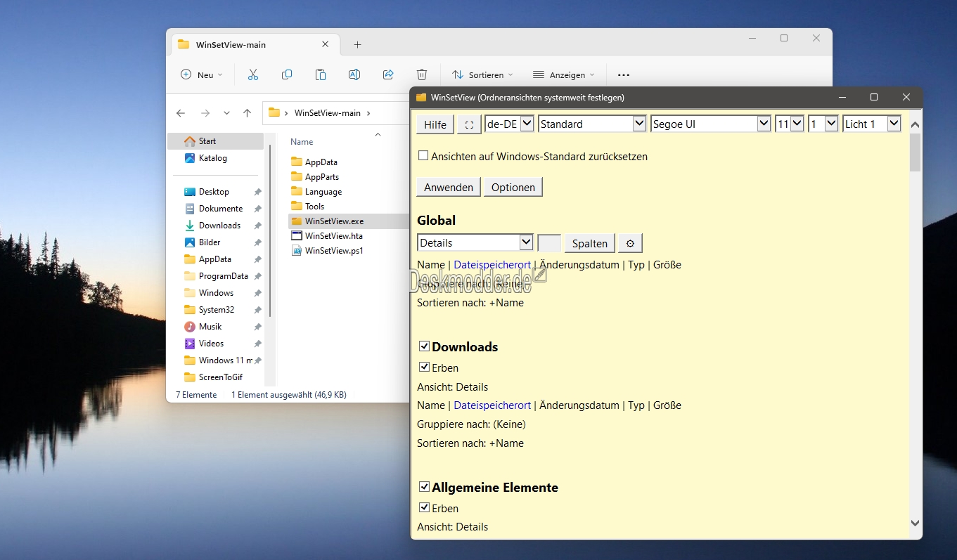Toggle the Allgemeine Elemente checkbox
957x560 pixels.
coord(424,486)
